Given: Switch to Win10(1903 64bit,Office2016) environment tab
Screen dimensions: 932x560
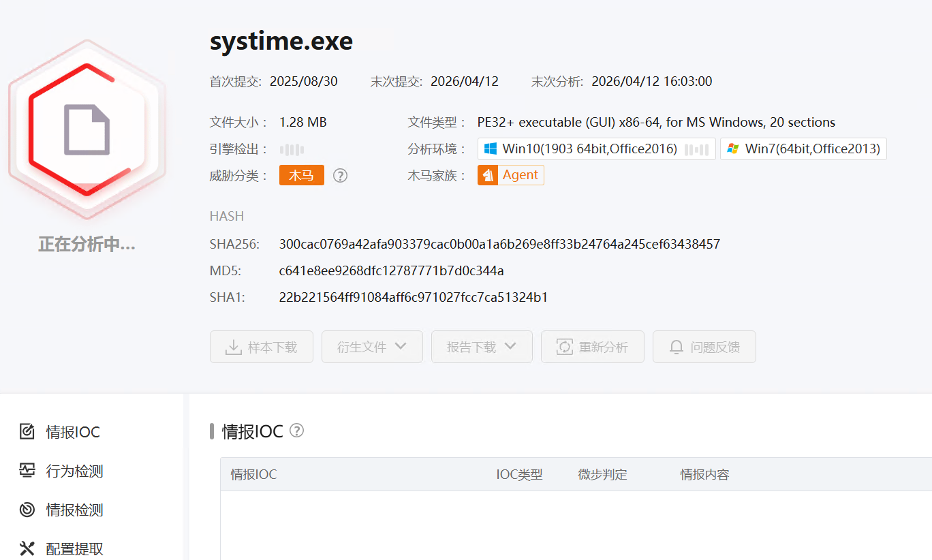Looking at the screenshot, I should coord(597,149).
